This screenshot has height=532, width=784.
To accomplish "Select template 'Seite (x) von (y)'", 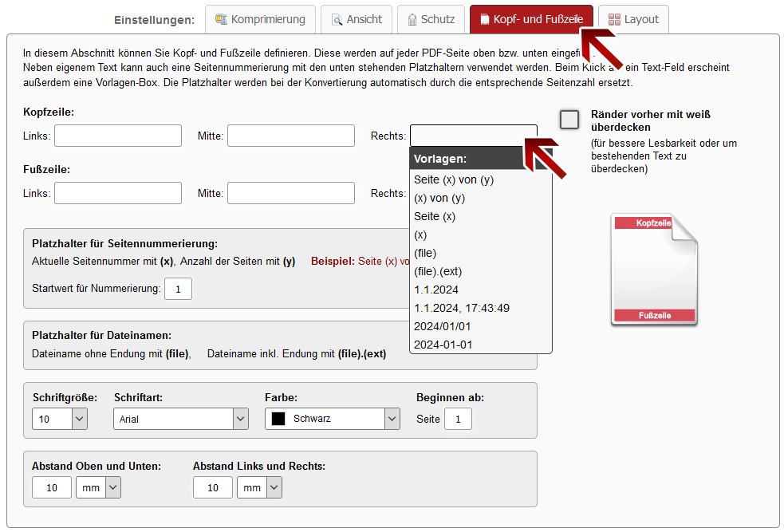I will click(x=454, y=179).
